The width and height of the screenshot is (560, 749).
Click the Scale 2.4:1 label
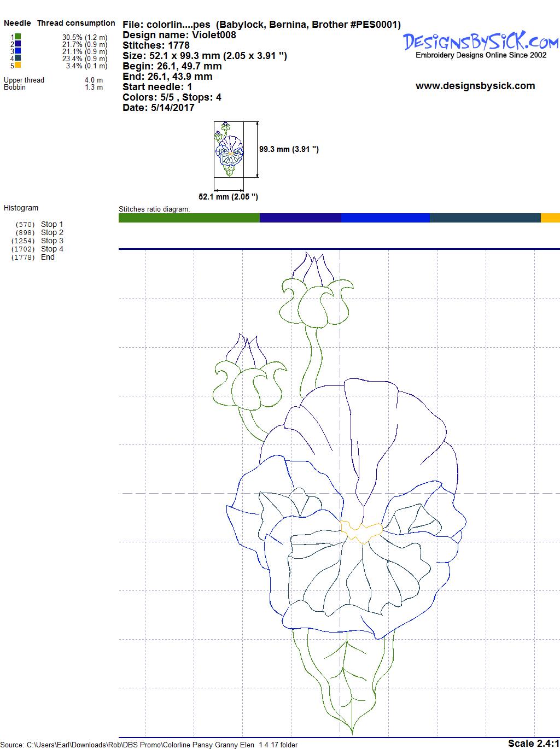(533, 743)
